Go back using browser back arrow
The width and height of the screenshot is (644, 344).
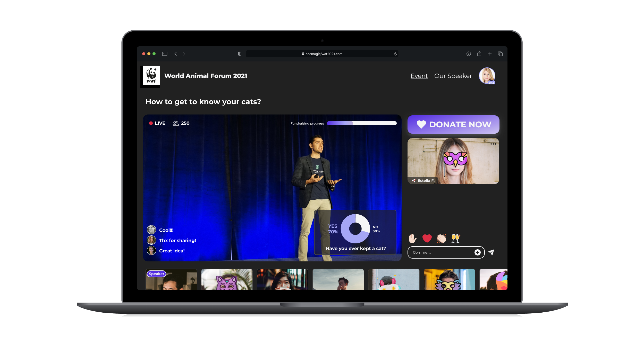pyautogui.click(x=176, y=54)
